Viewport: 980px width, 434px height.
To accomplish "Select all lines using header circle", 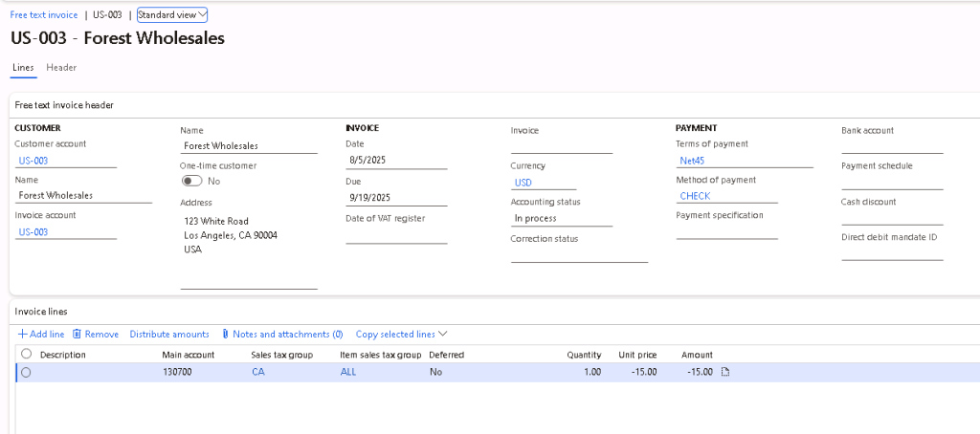I will pyautogui.click(x=26, y=354).
